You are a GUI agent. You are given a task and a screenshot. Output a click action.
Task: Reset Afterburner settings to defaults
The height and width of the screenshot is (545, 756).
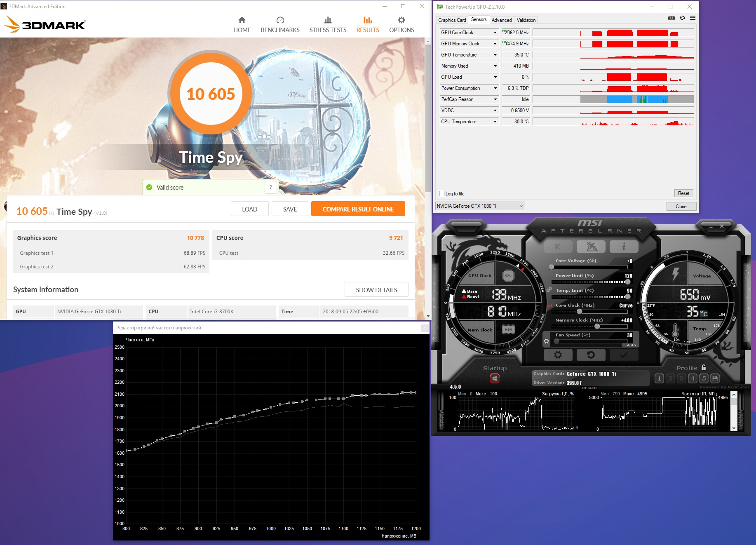pos(591,355)
